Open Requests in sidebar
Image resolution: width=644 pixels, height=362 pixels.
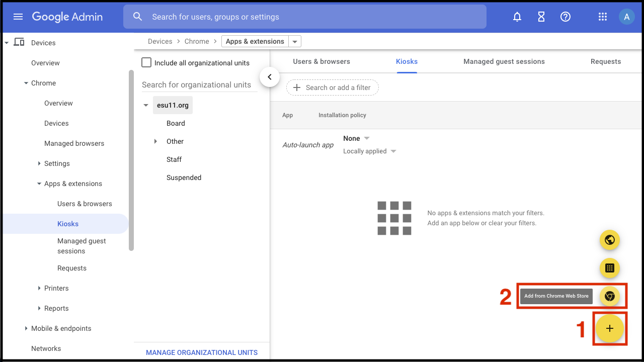click(x=72, y=268)
